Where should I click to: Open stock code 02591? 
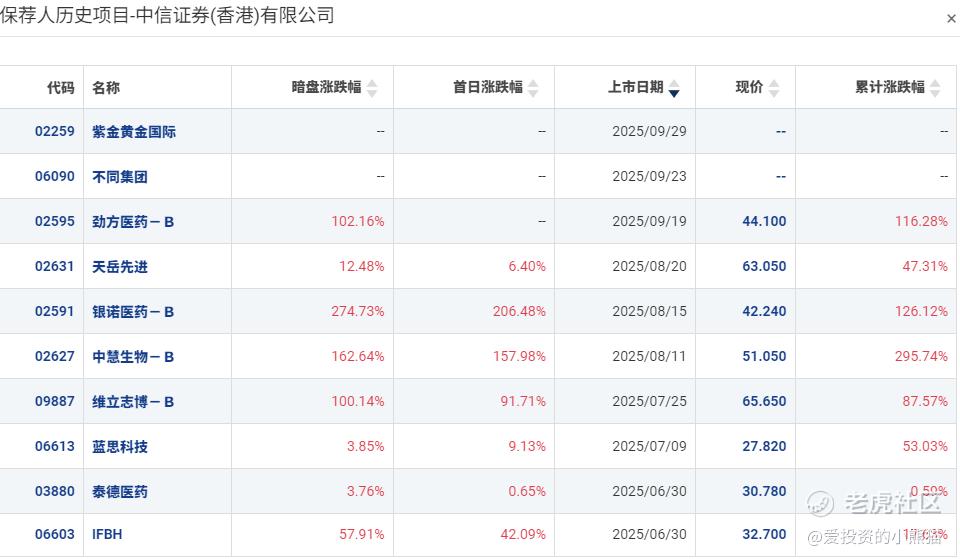(54, 311)
